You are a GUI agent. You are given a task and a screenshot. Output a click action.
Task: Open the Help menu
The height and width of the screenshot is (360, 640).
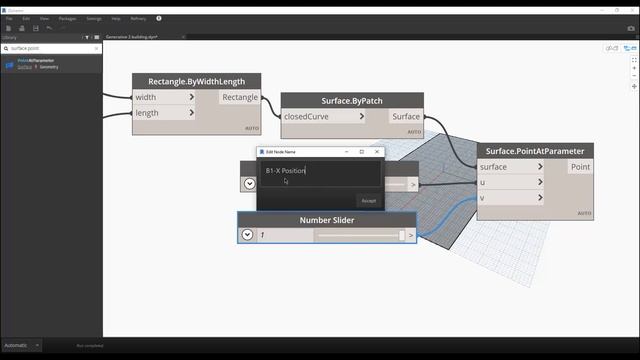tap(116, 19)
